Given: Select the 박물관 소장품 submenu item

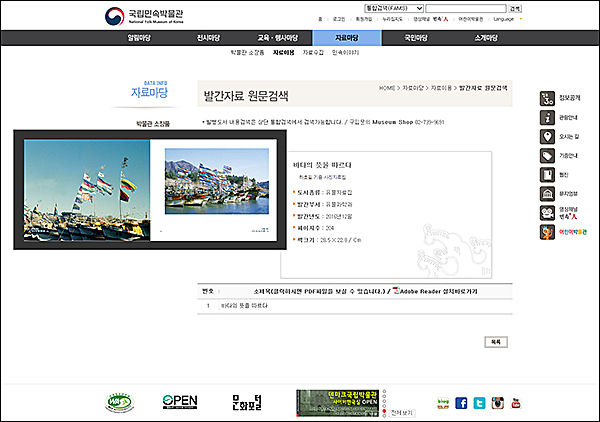Looking at the screenshot, I should pos(247,52).
